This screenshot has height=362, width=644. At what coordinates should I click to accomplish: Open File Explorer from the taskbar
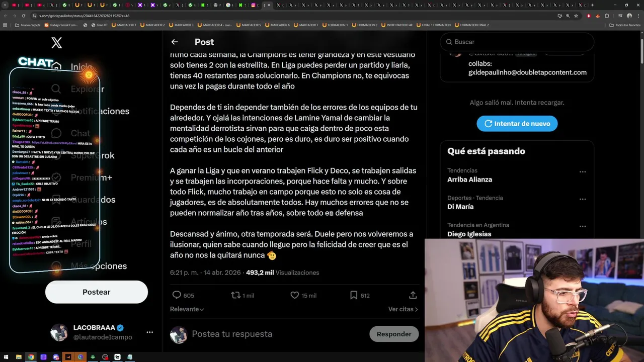click(19, 357)
